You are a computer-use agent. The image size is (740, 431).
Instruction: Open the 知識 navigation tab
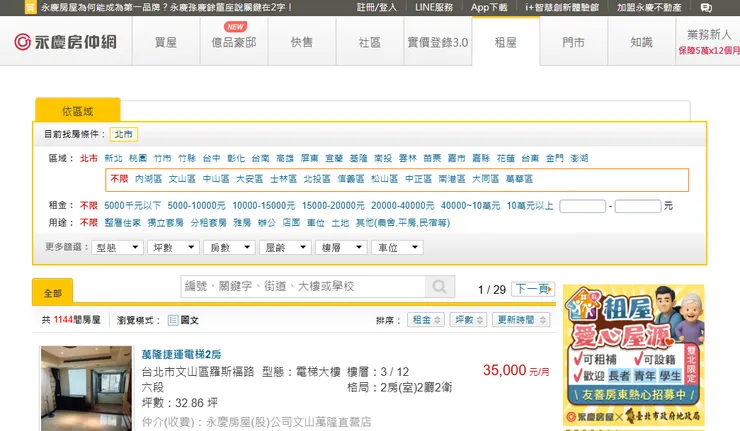coord(642,42)
